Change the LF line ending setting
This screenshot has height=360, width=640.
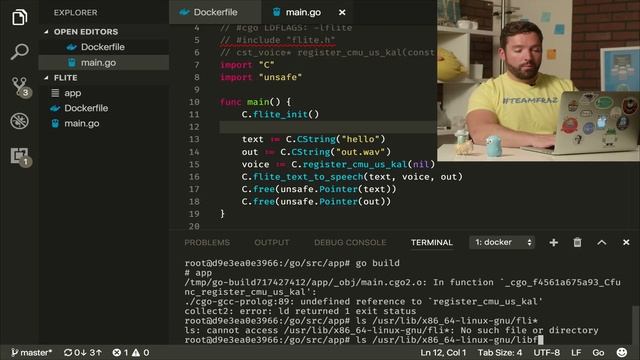click(x=576, y=353)
